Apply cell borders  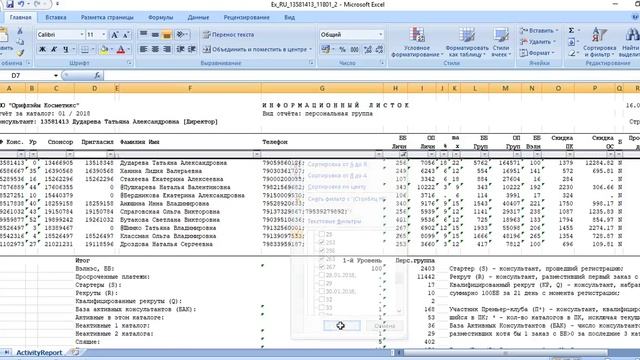[x=84, y=49]
